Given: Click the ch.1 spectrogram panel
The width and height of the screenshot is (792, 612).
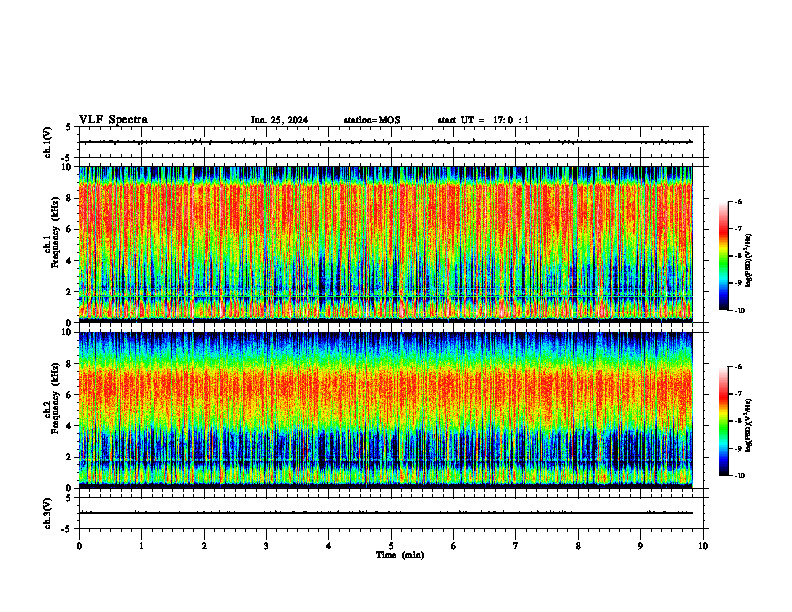Looking at the screenshot, I should (x=386, y=244).
